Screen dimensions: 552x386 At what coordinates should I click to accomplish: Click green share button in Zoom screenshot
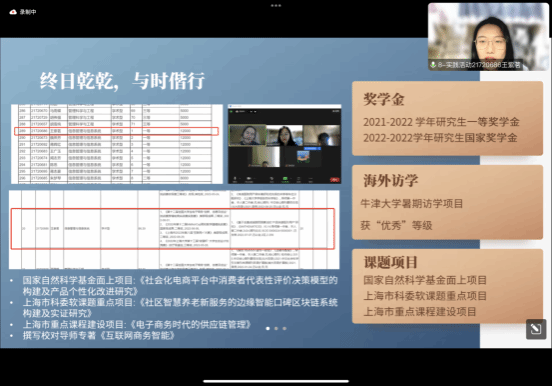pos(285,179)
